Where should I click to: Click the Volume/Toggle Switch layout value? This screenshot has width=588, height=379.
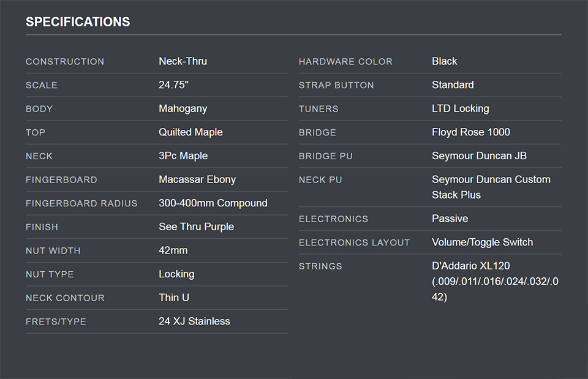(482, 242)
